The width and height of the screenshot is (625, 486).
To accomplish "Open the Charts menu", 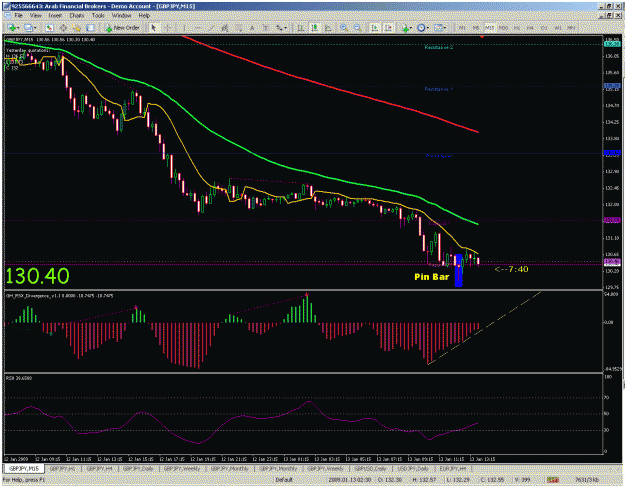I will tap(77, 16).
